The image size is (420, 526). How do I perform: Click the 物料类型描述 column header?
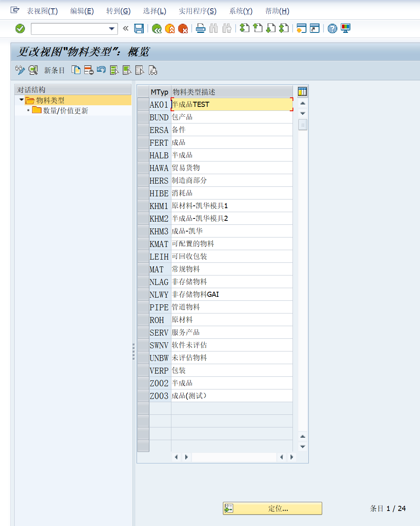(x=232, y=92)
